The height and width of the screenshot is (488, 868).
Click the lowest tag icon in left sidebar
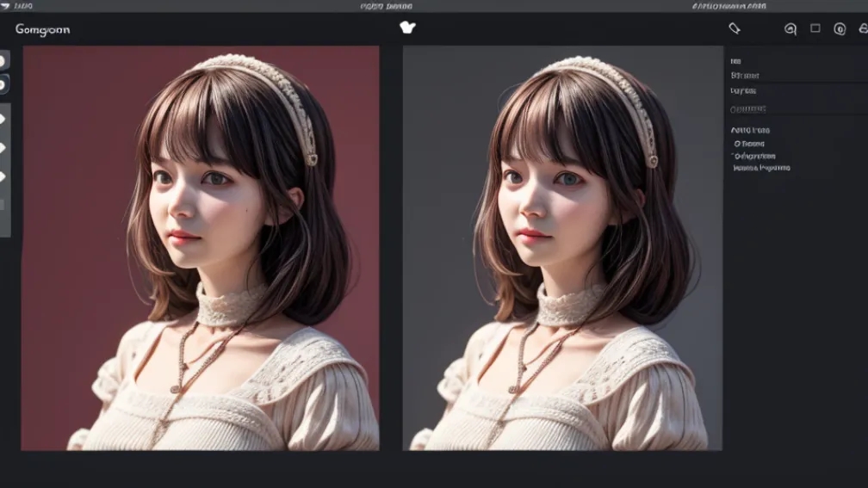(x=3, y=176)
